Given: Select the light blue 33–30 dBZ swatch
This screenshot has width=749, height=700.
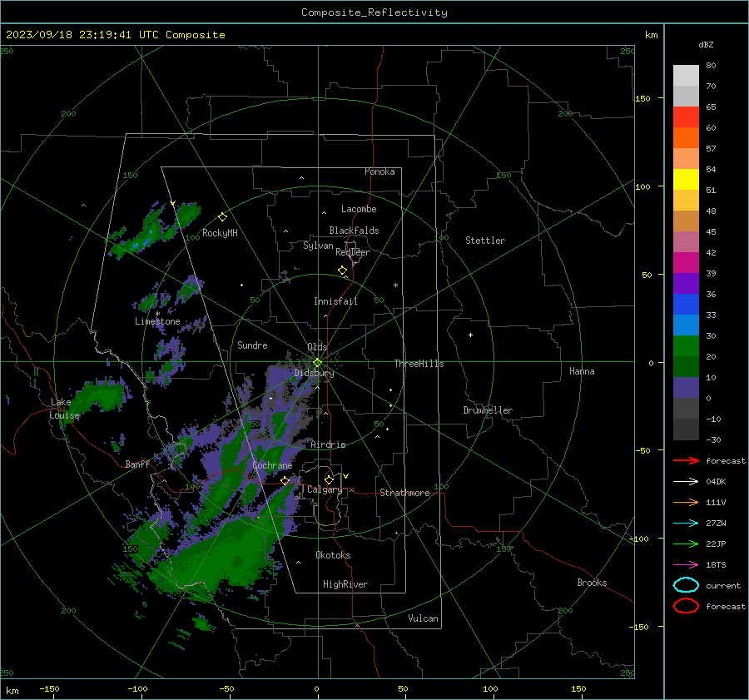Looking at the screenshot, I should 686,325.
